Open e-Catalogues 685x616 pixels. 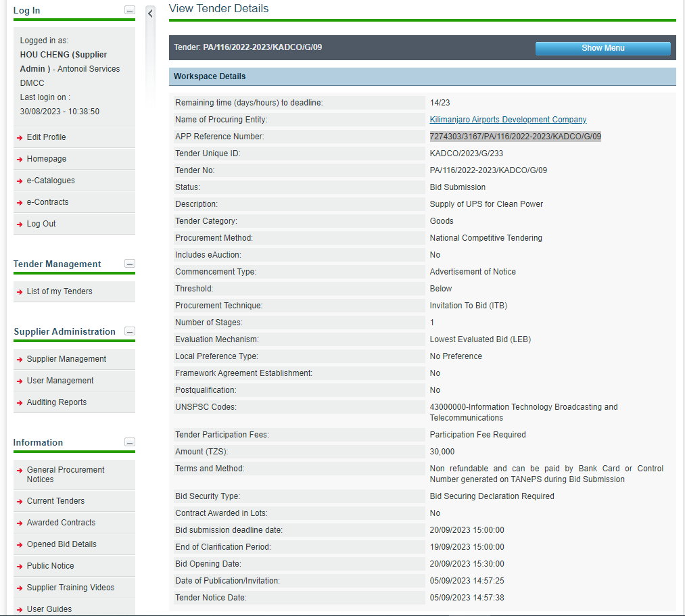51,181
